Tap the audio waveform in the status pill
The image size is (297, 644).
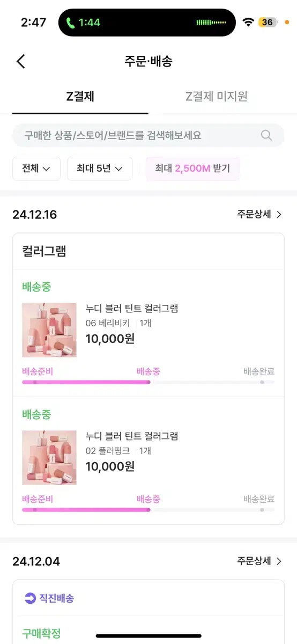[211, 23]
